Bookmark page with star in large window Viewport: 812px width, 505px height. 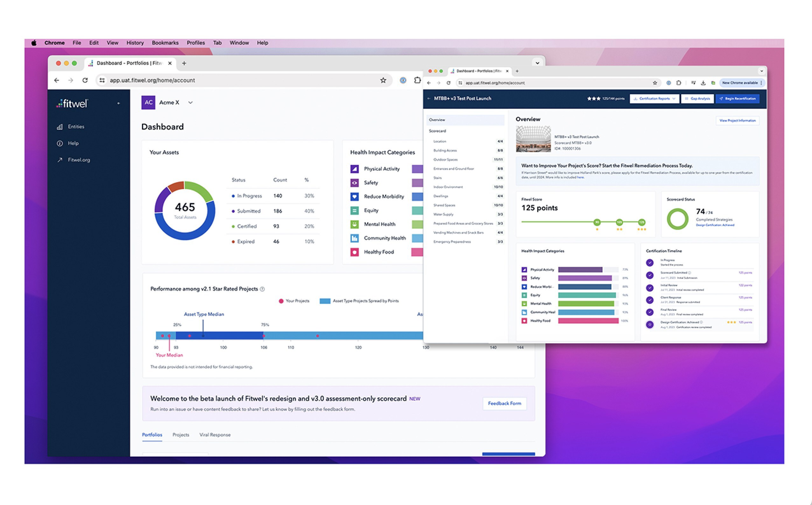pos(383,80)
